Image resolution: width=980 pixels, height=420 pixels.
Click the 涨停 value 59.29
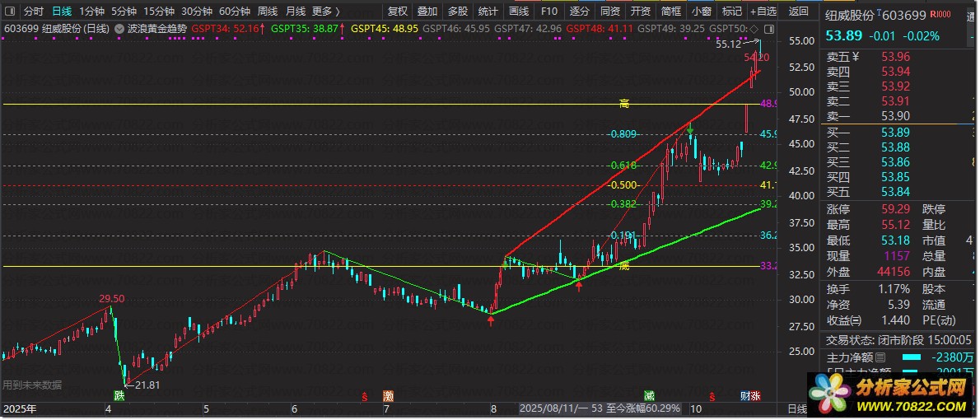pyautogui.click(x=896, y=209)
